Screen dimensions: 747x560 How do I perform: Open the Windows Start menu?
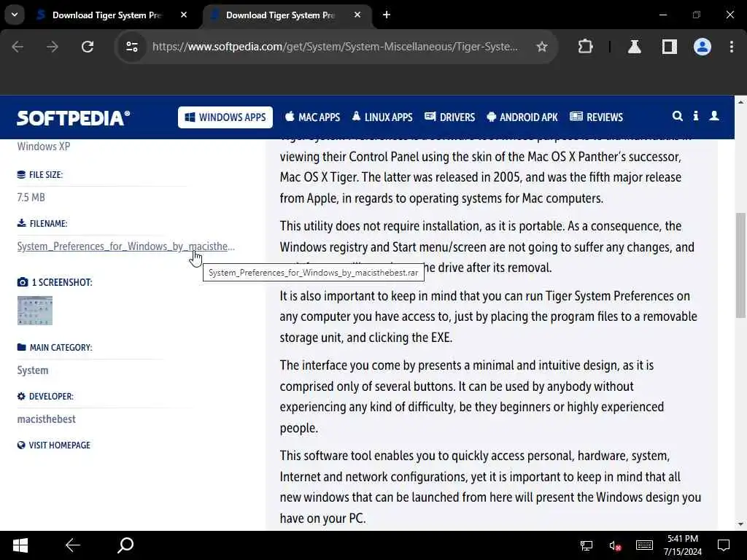point(20,545)
